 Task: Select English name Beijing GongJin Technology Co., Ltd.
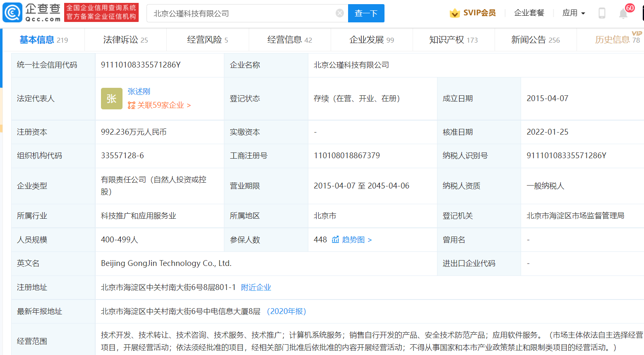tap(166, 263)
